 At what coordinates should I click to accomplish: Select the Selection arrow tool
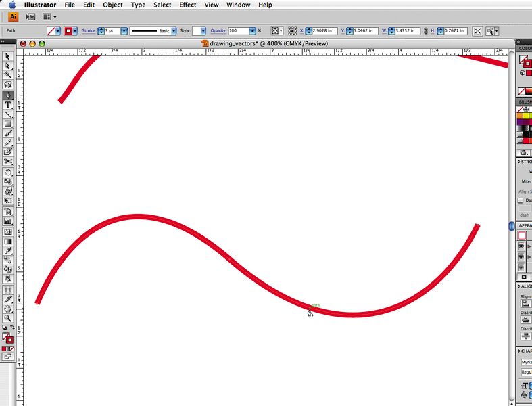(x=8, y=57)
